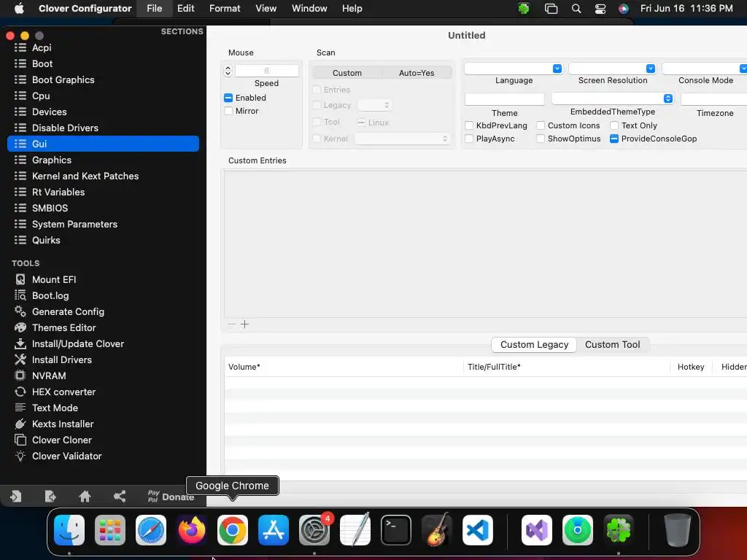Open Terminal from the Dock
This screenshot has width=747, height=560.
coord(396,530)
